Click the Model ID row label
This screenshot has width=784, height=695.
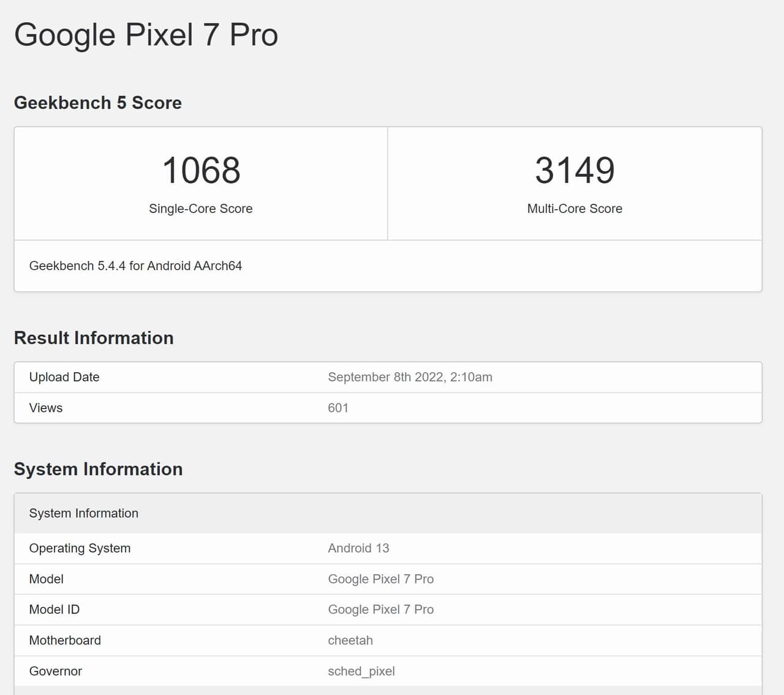(x=54, y=609)
